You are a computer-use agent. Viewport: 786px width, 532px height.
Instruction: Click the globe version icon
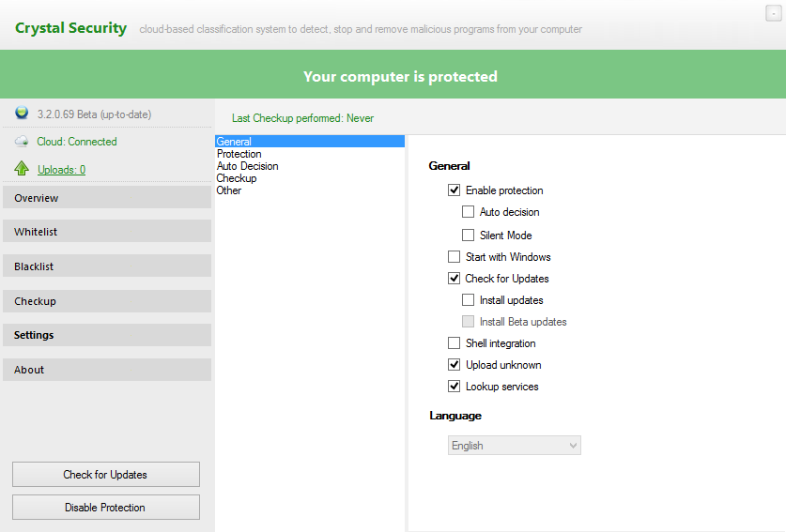[x=22, y=114]
